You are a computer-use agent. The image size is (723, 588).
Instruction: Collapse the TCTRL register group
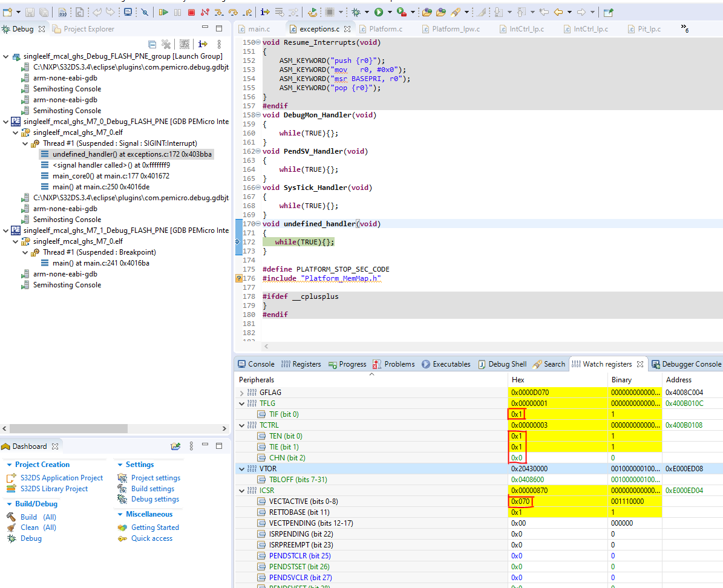242,425
